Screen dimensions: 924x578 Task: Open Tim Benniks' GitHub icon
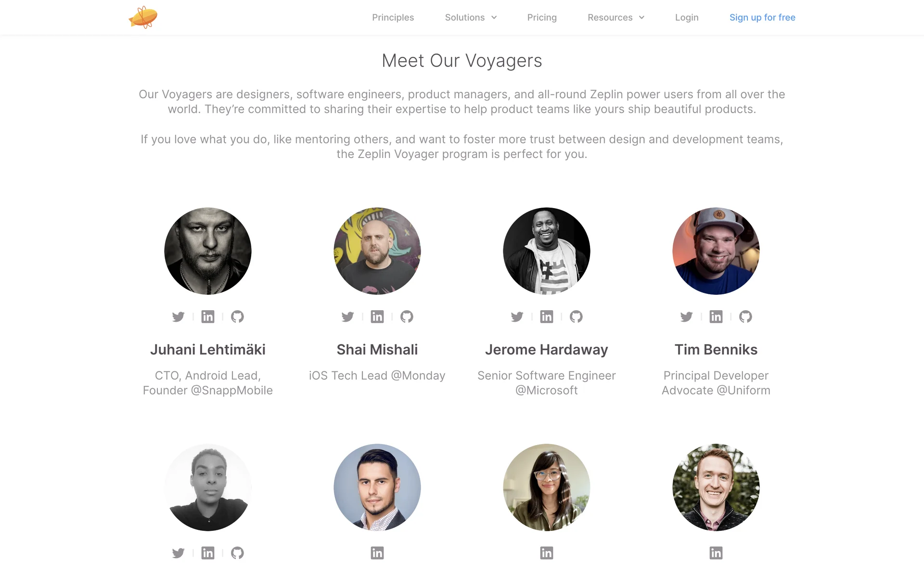click(x=745, y=316)
